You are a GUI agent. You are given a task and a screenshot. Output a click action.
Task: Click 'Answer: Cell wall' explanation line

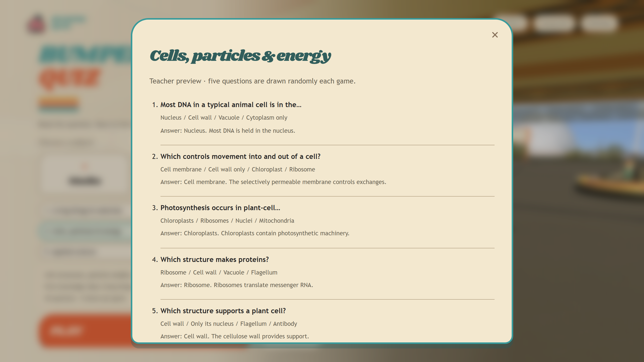[235, 336]
